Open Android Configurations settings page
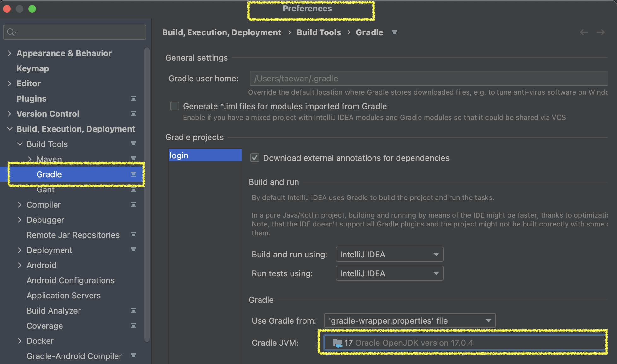The height and width of the screenshot is (364, 617). click(x=70, y=280)
